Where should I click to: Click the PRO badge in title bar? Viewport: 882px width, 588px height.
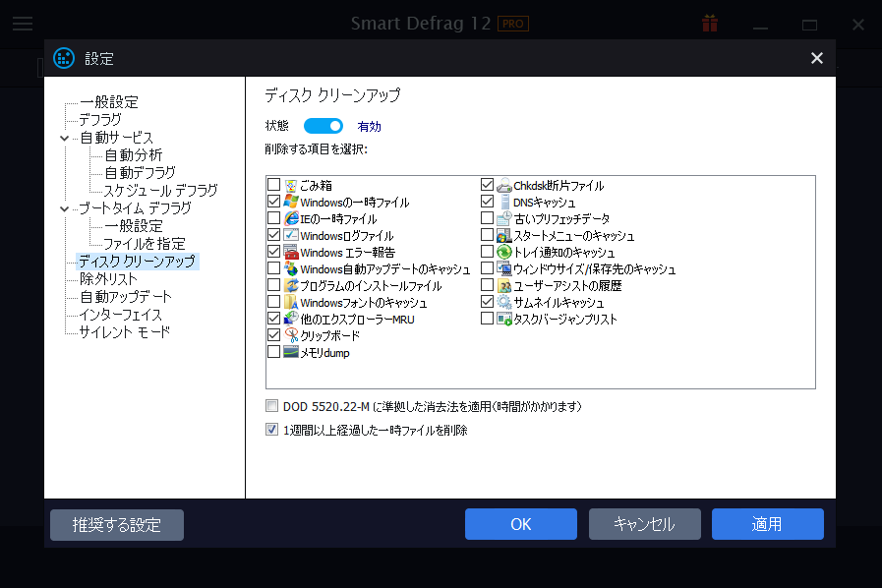513,24
